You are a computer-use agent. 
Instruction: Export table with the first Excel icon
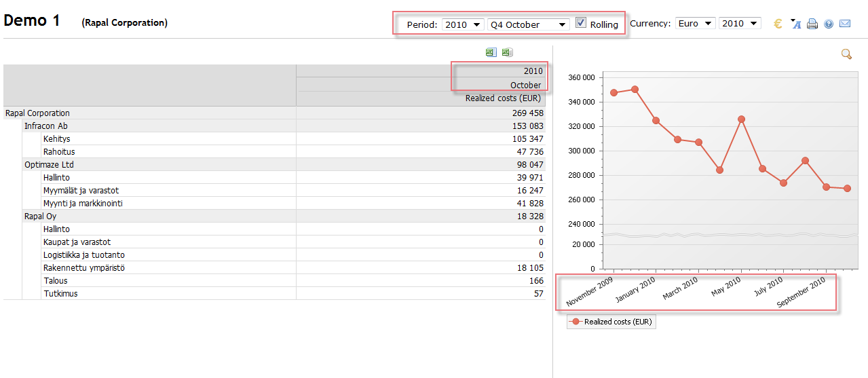491,52
